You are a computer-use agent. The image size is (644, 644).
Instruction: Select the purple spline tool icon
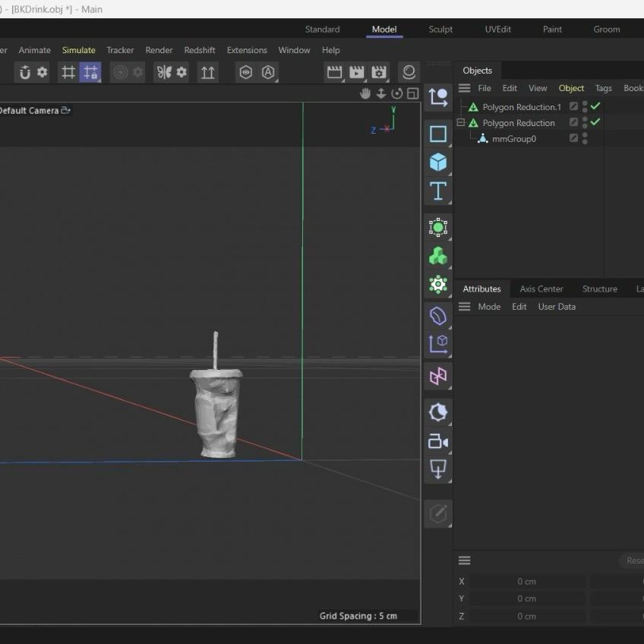(x=437, y=315)
